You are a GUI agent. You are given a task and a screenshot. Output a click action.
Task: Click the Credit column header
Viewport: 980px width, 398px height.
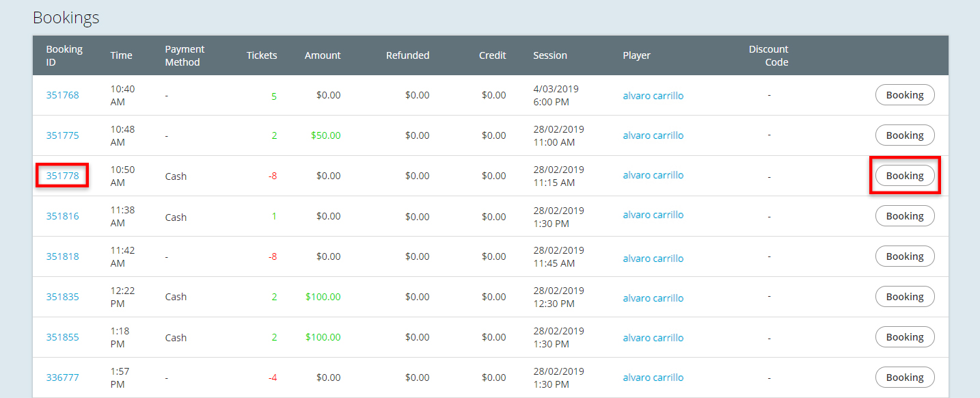coord(493,55)
